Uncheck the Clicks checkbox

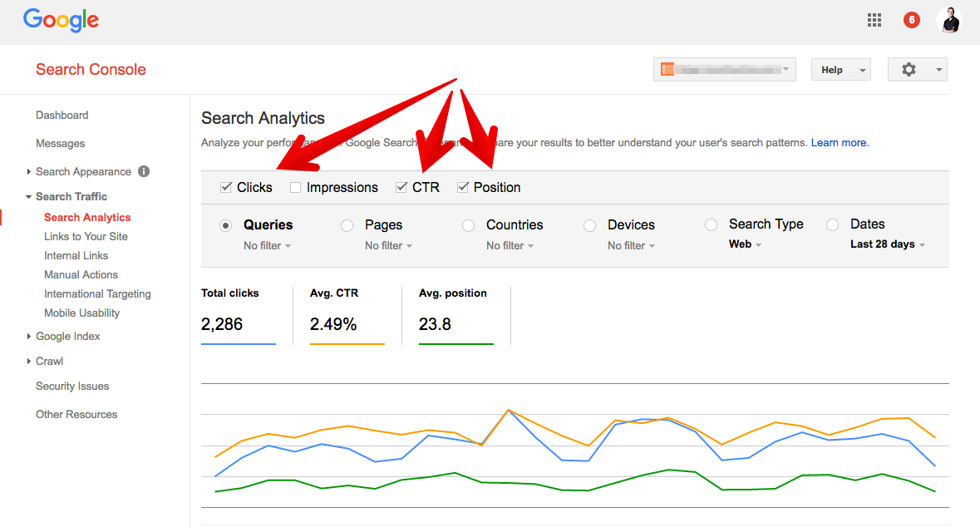click(226, 188)
